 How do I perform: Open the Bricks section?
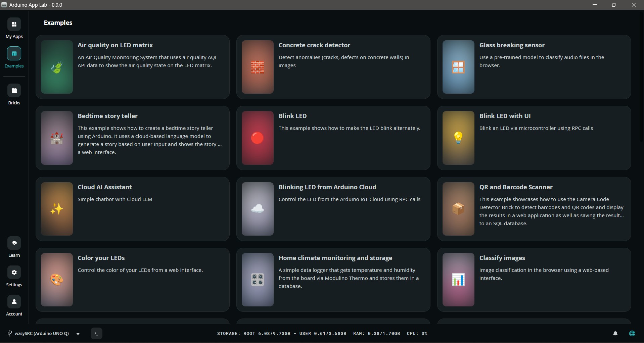[x=14, y=95]
